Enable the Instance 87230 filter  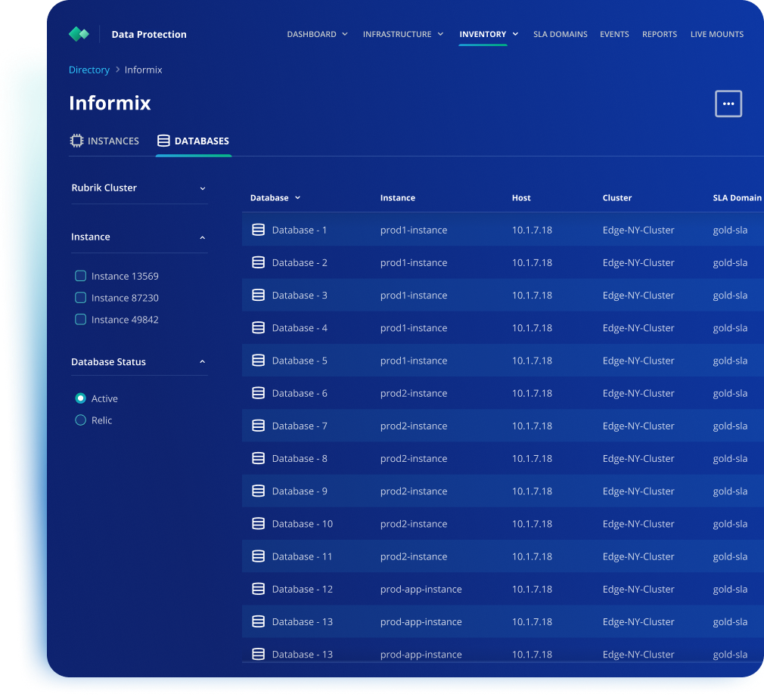80,297
